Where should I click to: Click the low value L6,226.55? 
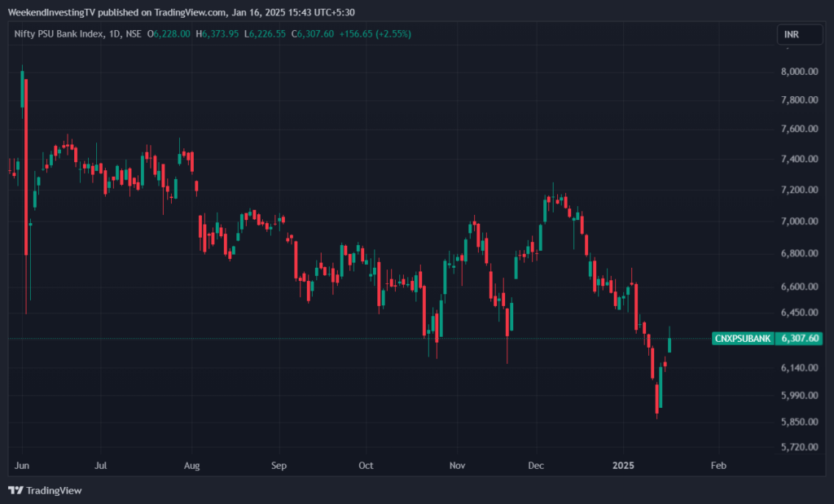(265, 34)
